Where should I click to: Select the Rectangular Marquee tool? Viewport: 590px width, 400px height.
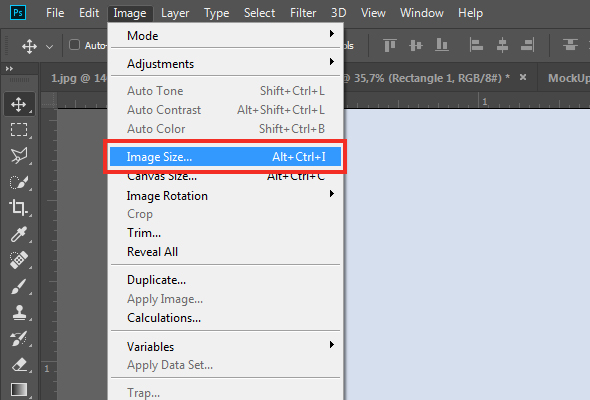pyautogui.click(x=19, y=129)
